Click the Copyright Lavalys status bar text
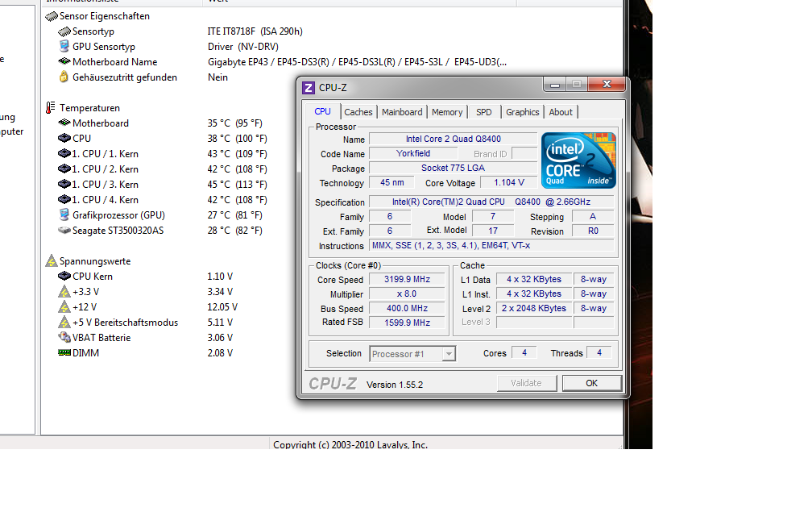The width and height of the screenshot is (812, 508). coord(350,445)
